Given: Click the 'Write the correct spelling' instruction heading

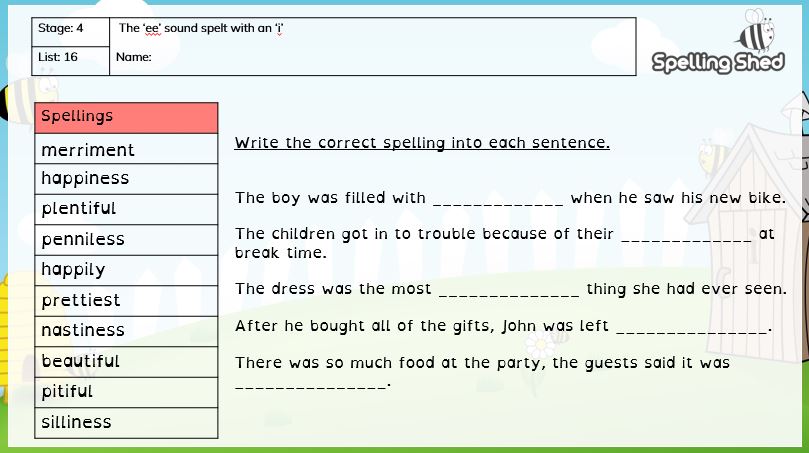Looking at the screenshot, I should tap(422, 142).
